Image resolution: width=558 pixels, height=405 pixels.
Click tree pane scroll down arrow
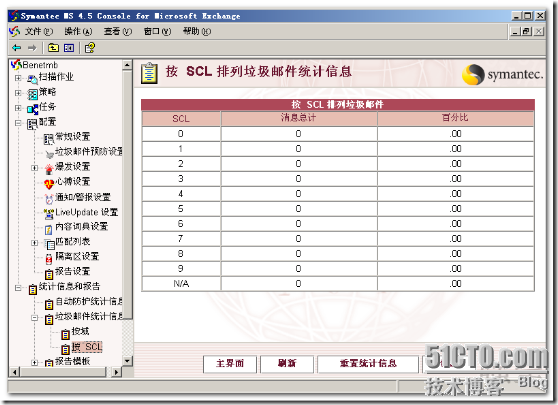coord(127,361)
